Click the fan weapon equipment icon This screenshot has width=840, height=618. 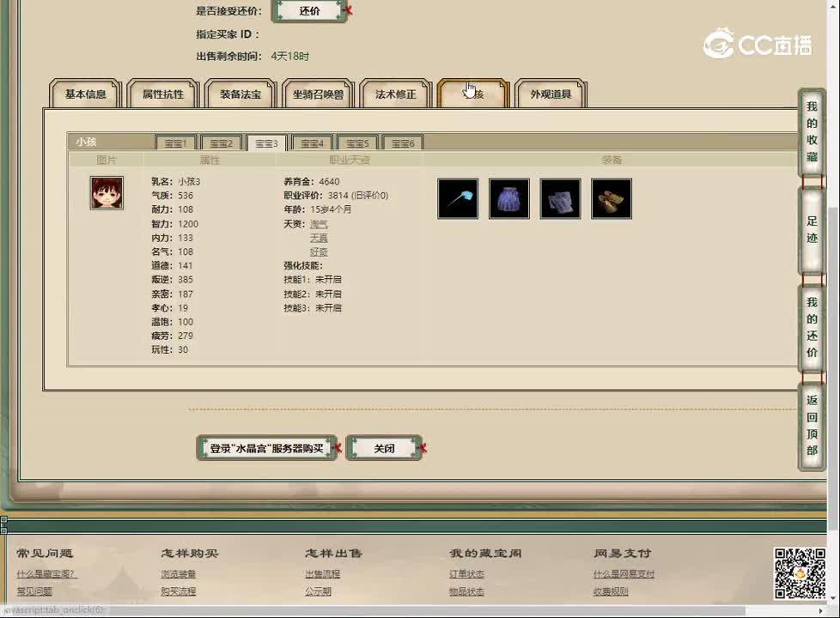click(458, 198)
